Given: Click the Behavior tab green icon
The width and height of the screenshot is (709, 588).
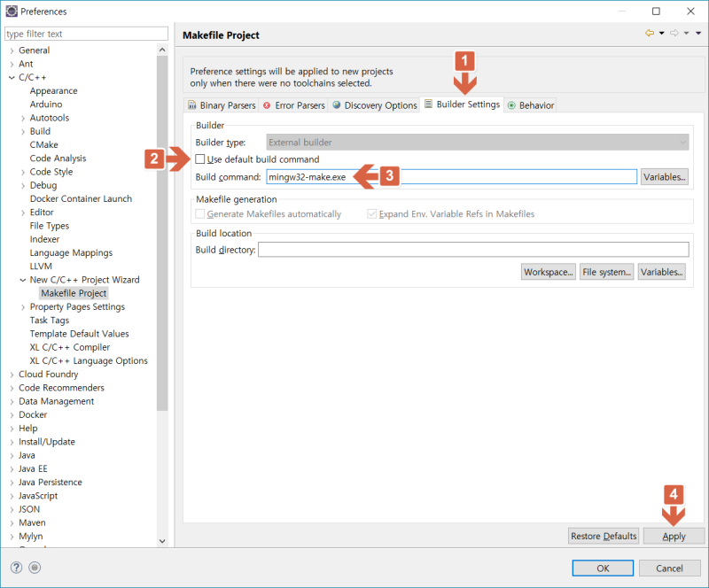Looking at the screenshot, I should 511,105.
